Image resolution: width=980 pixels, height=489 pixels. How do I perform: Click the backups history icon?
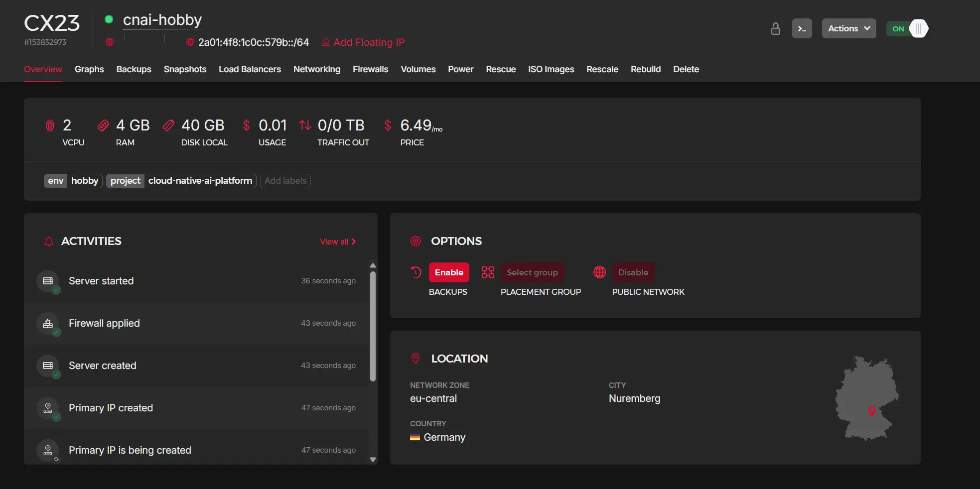pyautogui.click(x=416, y=272)
